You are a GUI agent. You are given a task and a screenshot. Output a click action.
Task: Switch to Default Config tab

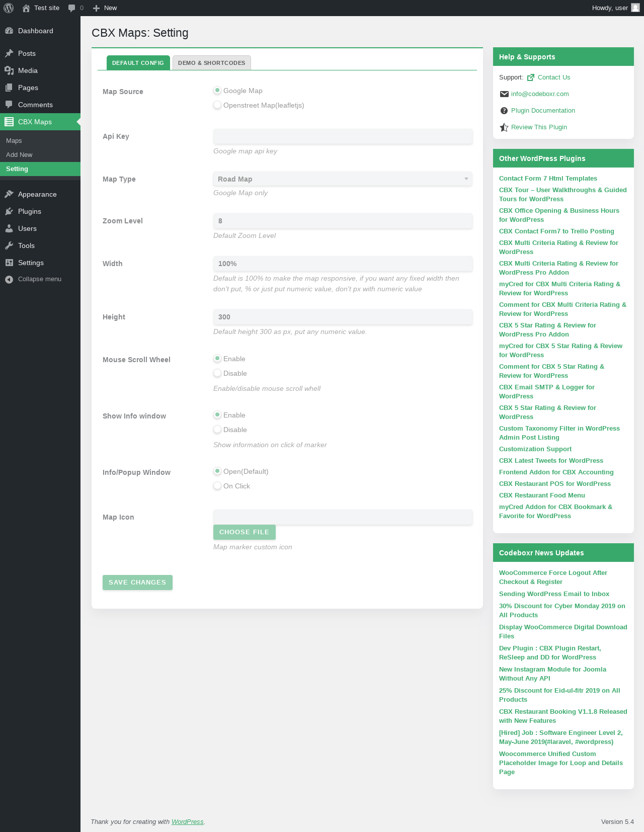point(138,63)
